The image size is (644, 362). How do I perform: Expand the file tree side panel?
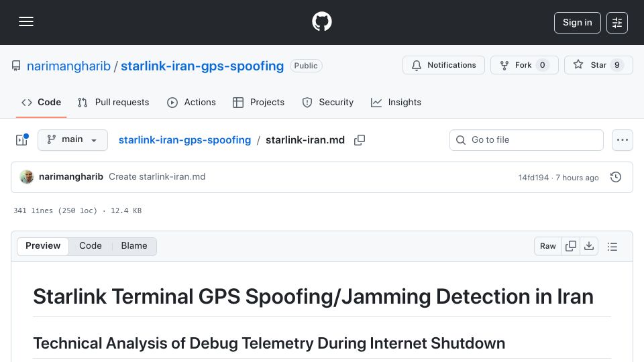click(x=21, y=140)
